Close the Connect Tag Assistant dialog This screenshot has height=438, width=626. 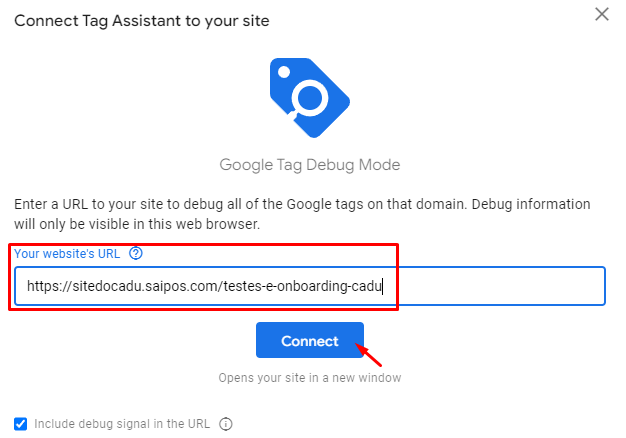[x=602, y=14]
